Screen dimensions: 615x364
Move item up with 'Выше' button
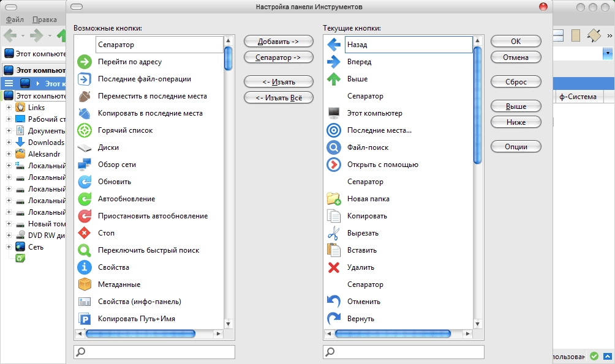pyautogui.click(x=516, y=106)
